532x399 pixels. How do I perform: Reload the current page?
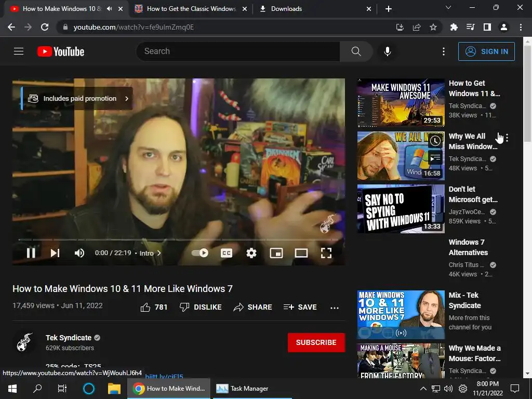click(x=45, y=27)
